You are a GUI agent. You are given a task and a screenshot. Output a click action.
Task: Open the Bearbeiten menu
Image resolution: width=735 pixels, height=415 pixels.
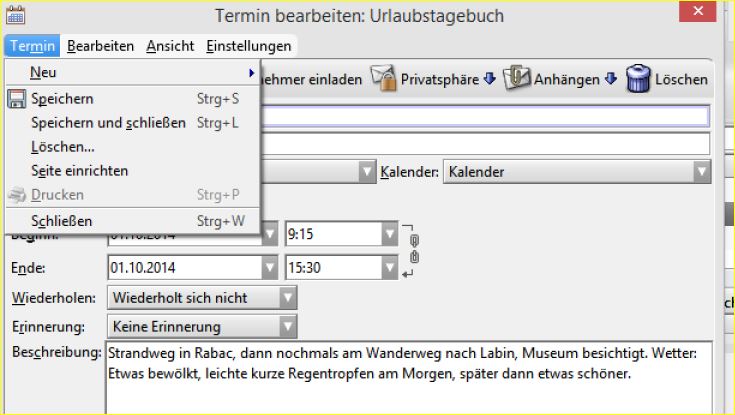point(100,46)
